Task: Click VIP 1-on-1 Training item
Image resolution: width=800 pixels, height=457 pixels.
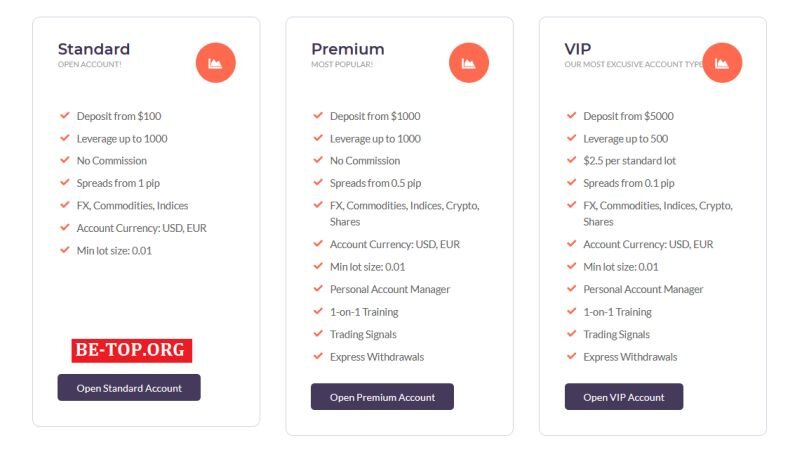Action: tap(617, 312)
